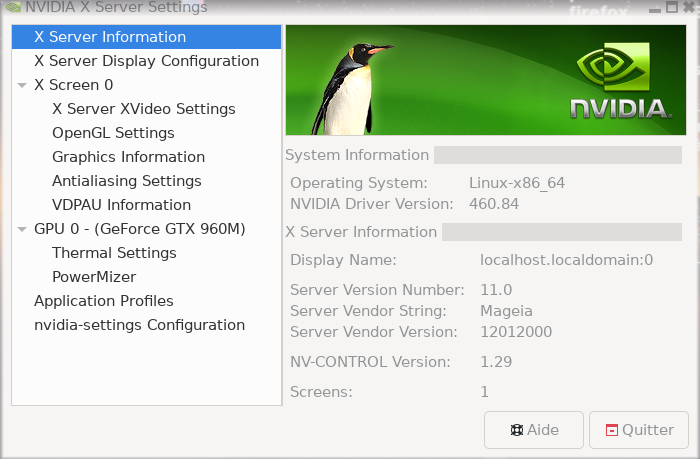Collapse the GPU 0 expander arrow
This screenshot has width=700, height=459.
(22, 230)
